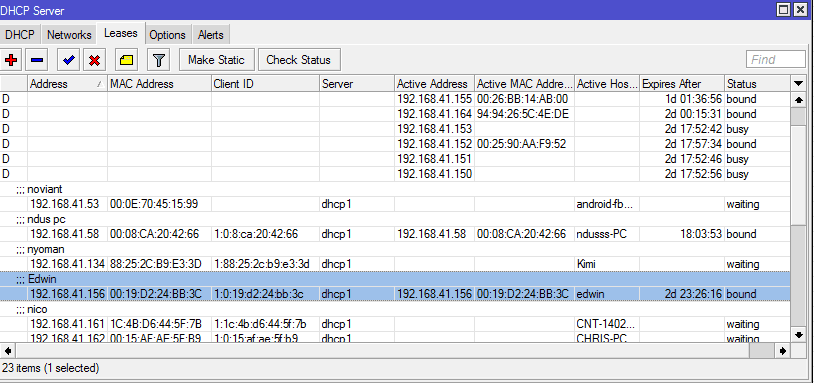Viewport: 814px width, 383px height.
Task: Click the blue minus Remove lease icon
Action: pyautogui.click(x=37, y=60)
